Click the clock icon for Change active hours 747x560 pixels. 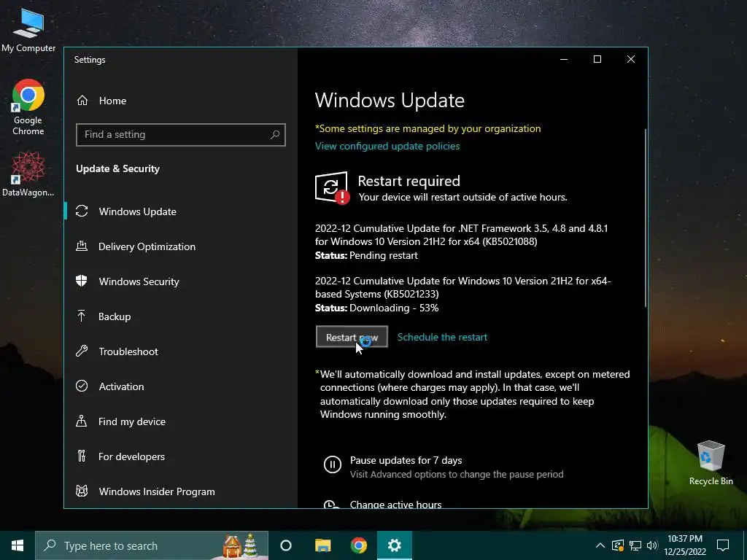pos(331,504)
